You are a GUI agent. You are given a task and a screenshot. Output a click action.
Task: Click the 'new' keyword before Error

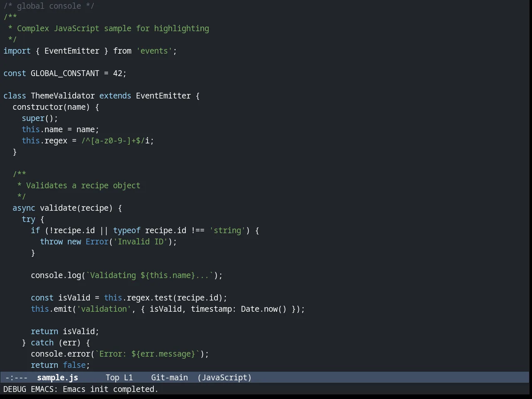click(x=74, y=241)
